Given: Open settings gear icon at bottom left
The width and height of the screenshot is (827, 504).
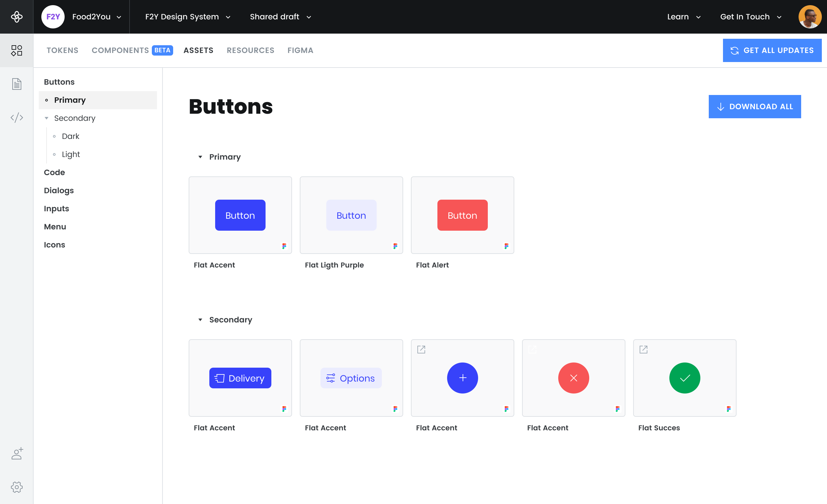Looking at the screenshot, I should 16,487.
